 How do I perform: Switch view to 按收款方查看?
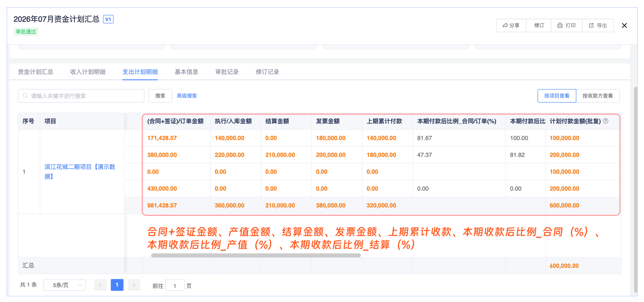[598, 96]
